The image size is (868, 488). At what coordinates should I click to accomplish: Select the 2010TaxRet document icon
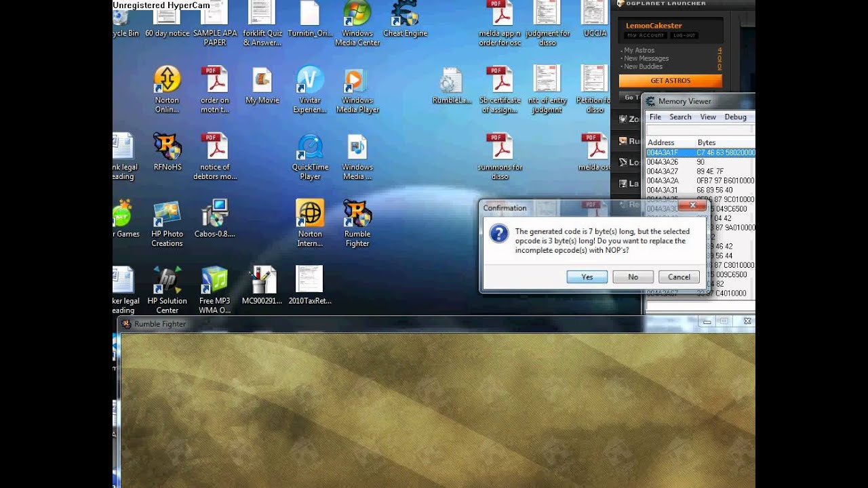pos(310,285)
